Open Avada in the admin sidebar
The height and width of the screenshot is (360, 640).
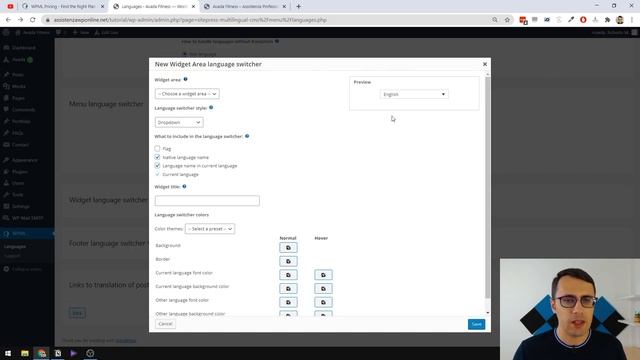[19, 60]
